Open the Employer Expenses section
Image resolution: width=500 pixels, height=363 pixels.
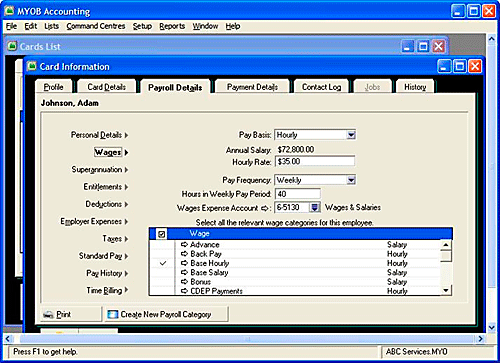pyautogui.click(x=94, y=222)
